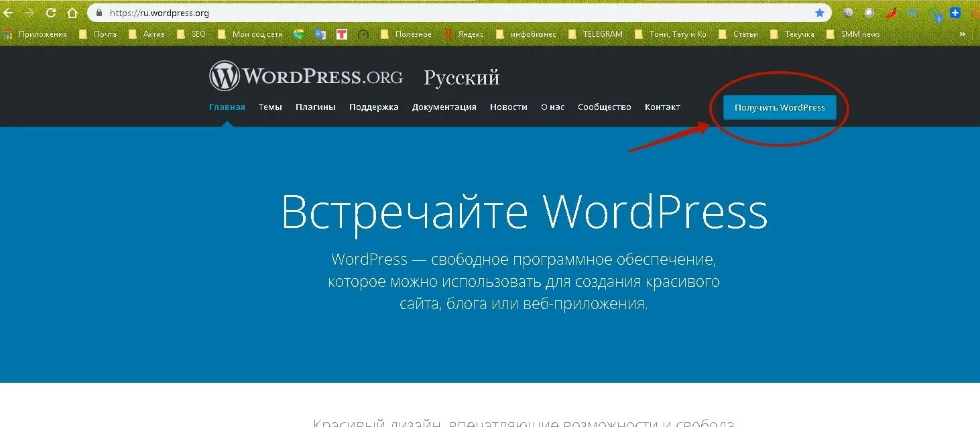Open the Google Drive bookmark icon
Viewport: 980px width, 427px height.
coord(299,34)
